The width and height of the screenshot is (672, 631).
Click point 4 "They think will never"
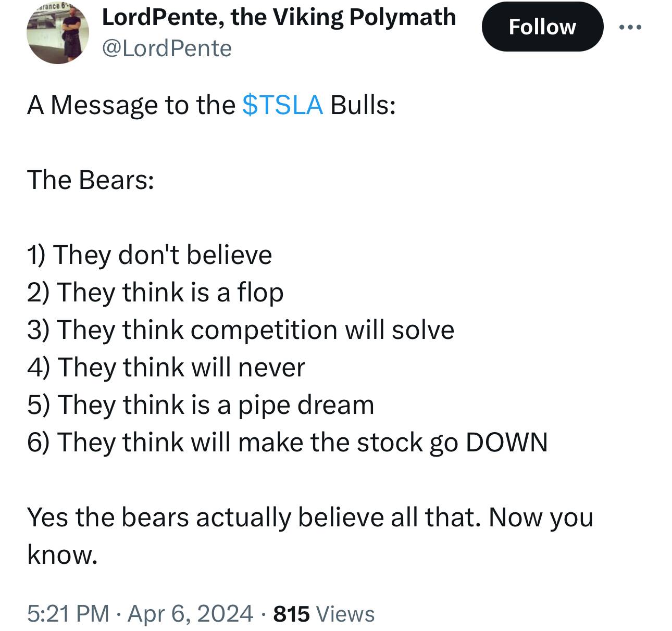(x=166, y=368)
